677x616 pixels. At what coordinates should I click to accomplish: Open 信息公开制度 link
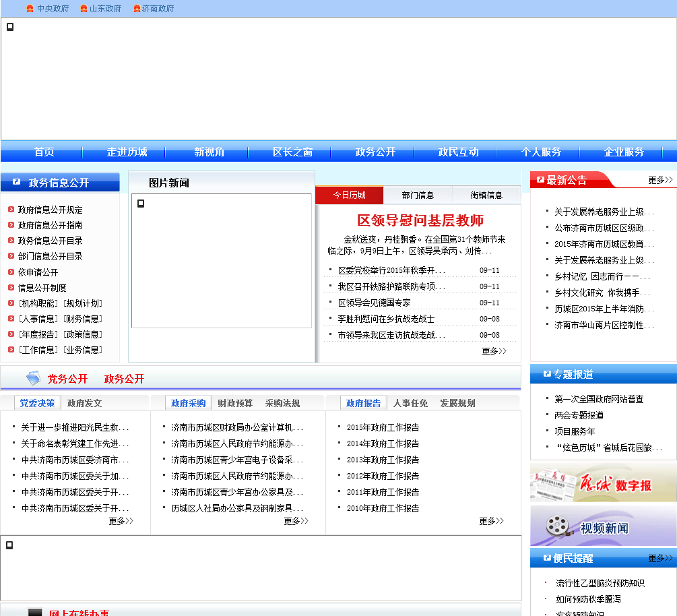click(x=42, y=288)
